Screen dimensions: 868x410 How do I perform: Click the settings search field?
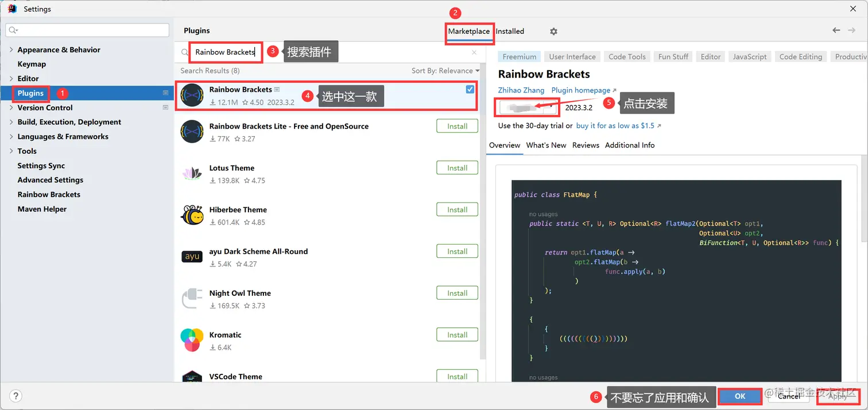click(87, 30)
